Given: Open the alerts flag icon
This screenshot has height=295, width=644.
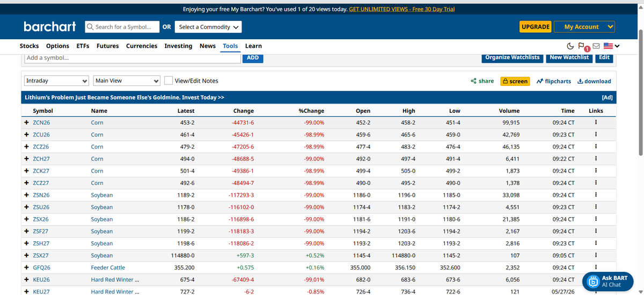Looking at the screenshot, I should (x=582, y=46).
